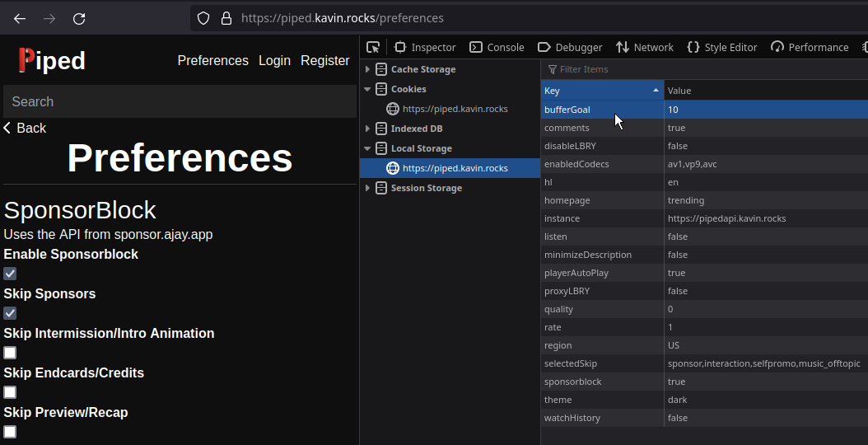The width and height of the screenshot is (868, 445).
Task: Select piped.kavin.rocks under Local Storage
Action: coord(455,168)
